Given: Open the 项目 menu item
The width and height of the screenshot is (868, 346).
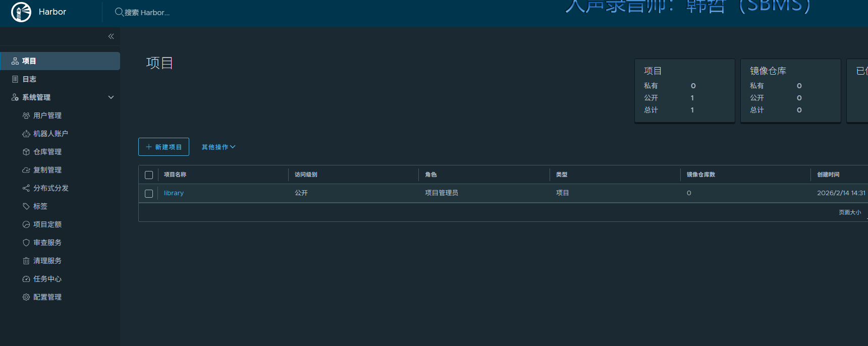Looking at the screenshot, I should point(60,61).
